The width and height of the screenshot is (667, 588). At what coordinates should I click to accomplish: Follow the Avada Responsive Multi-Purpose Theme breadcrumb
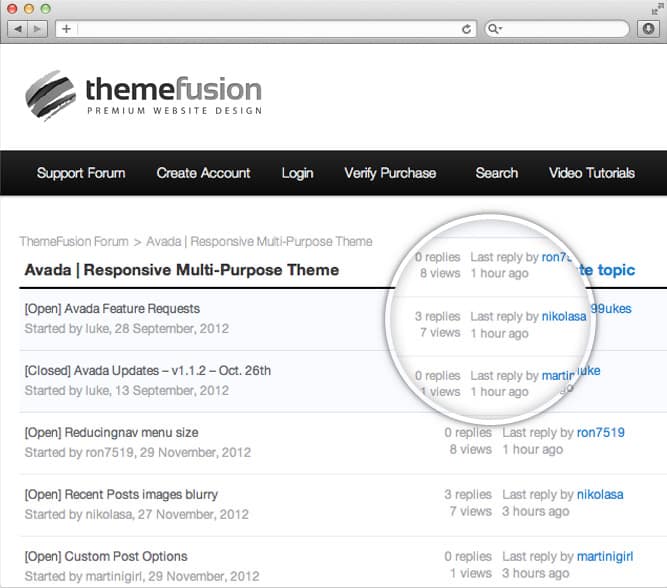[x=259, y=242]
